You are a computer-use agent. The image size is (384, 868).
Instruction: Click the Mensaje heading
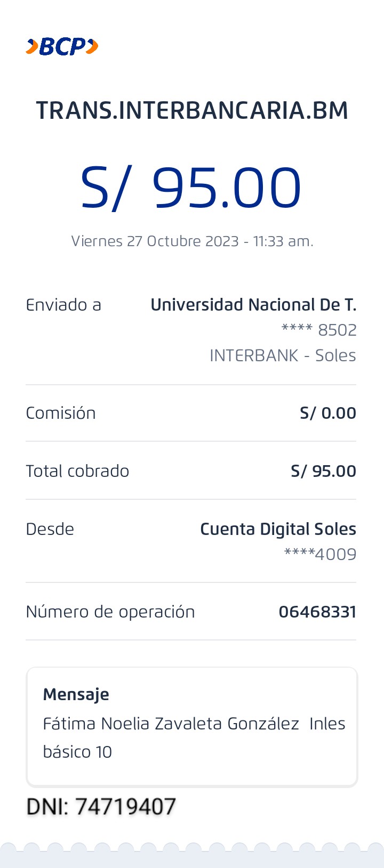point(76,694)
